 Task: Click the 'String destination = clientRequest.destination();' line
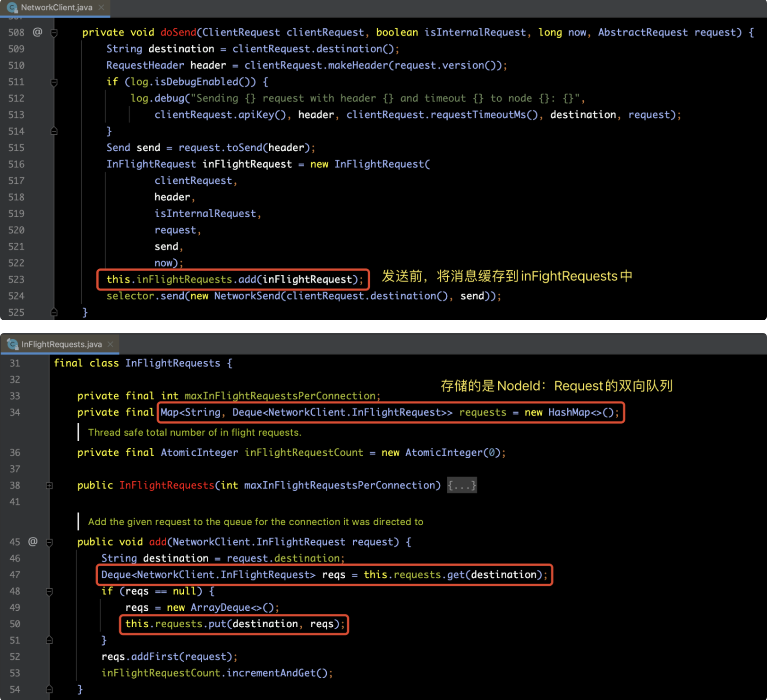(253, 49)
